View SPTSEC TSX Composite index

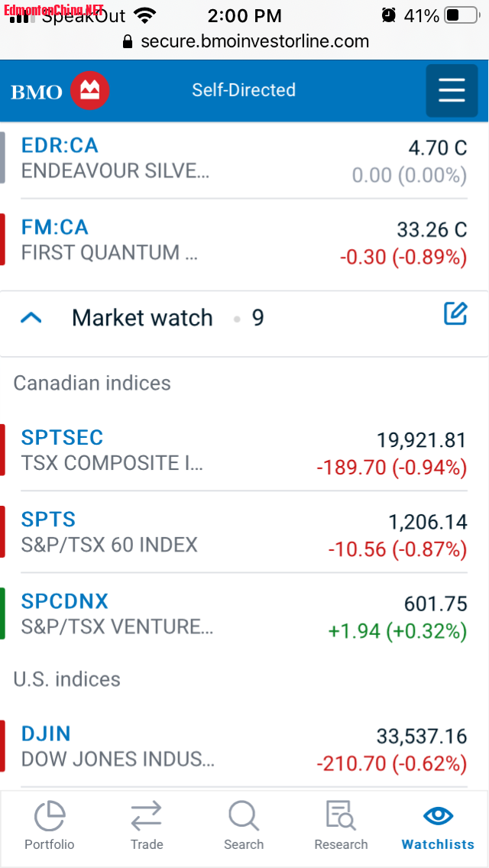pos(62,437)
